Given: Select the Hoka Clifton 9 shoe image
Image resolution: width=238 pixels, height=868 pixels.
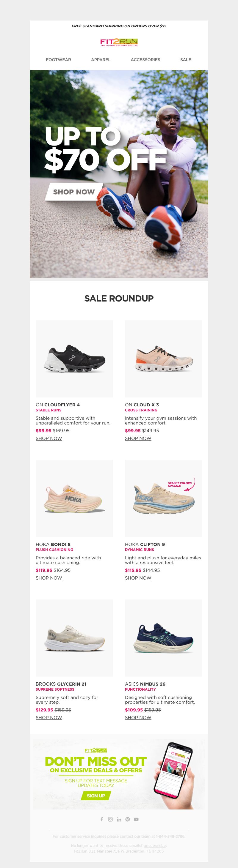Looking at the screenshot, I should pos(164,498).
